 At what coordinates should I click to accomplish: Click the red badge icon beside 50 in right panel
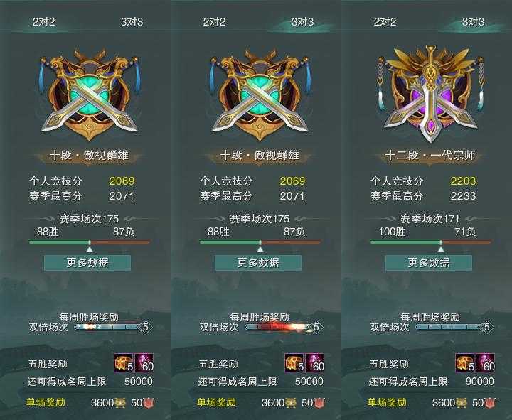pos(490,403)
